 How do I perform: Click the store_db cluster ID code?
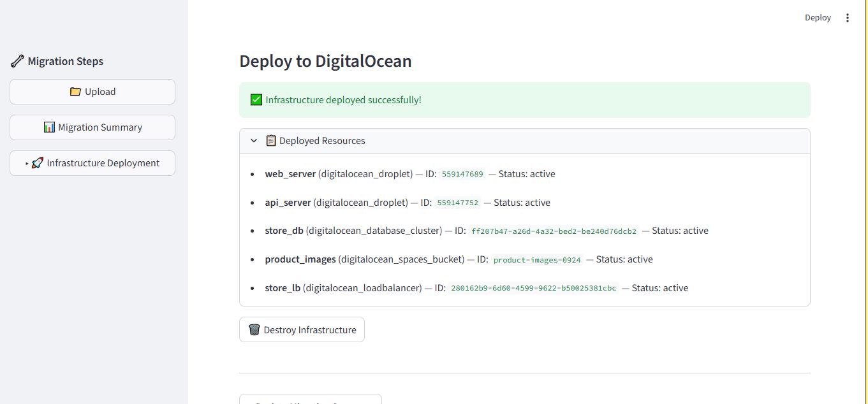pos(554,231)
